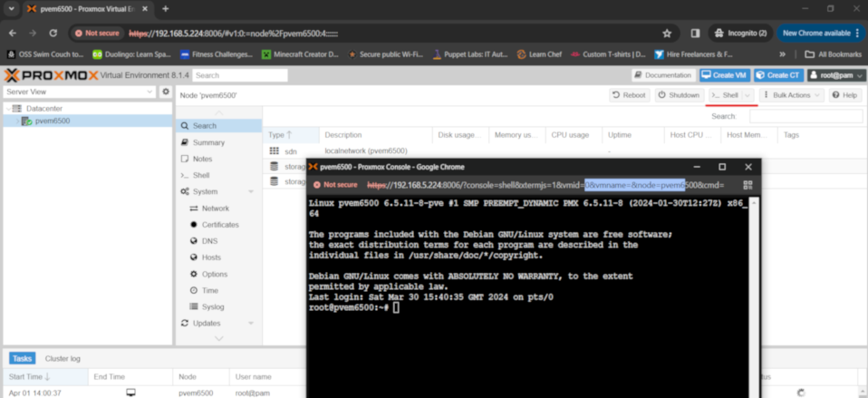Open the tab search dropdown arrow

click(x=12, y=9)
